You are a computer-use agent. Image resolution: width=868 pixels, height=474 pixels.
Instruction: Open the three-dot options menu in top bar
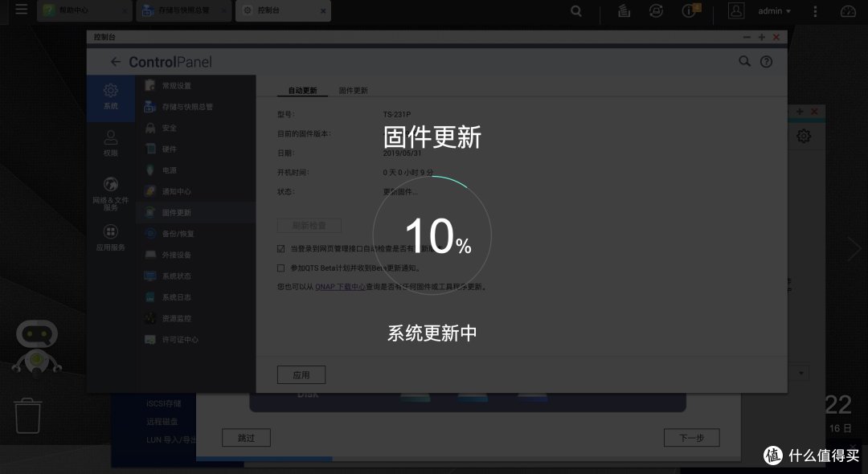[816, 10]
